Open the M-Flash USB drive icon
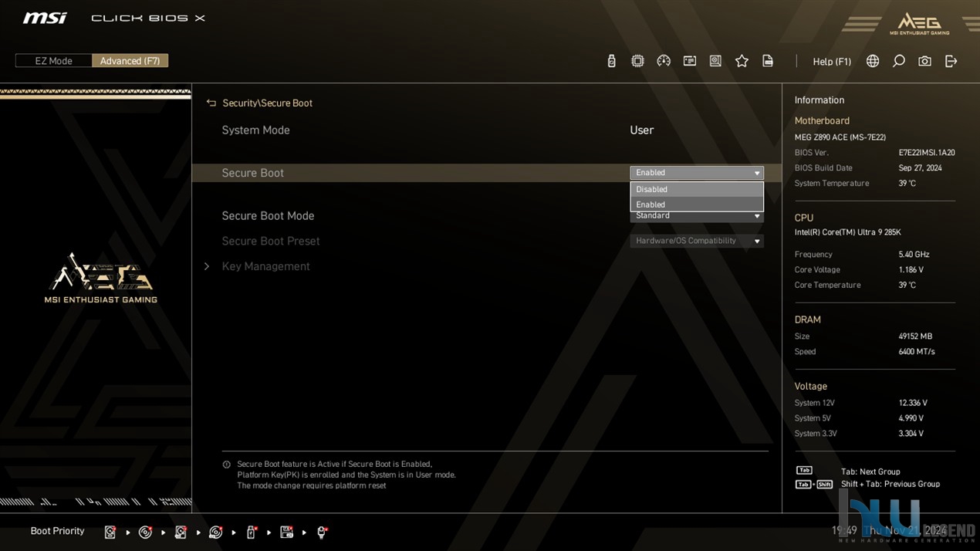Screen dimensions: 980x551 click(x=612, y=61)
